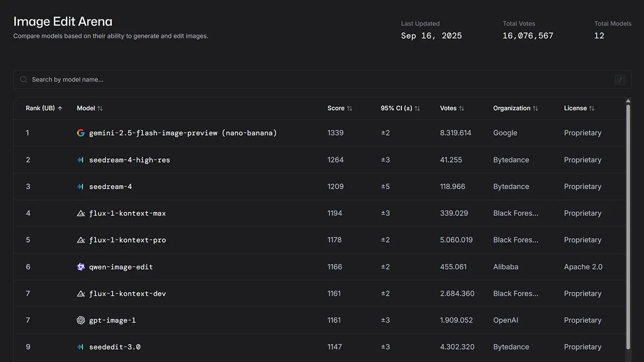Click the Google logo beside gemini-2.5-flash-image-preview
The width and height of the screenshot is (644, 362).
point(80,133)
